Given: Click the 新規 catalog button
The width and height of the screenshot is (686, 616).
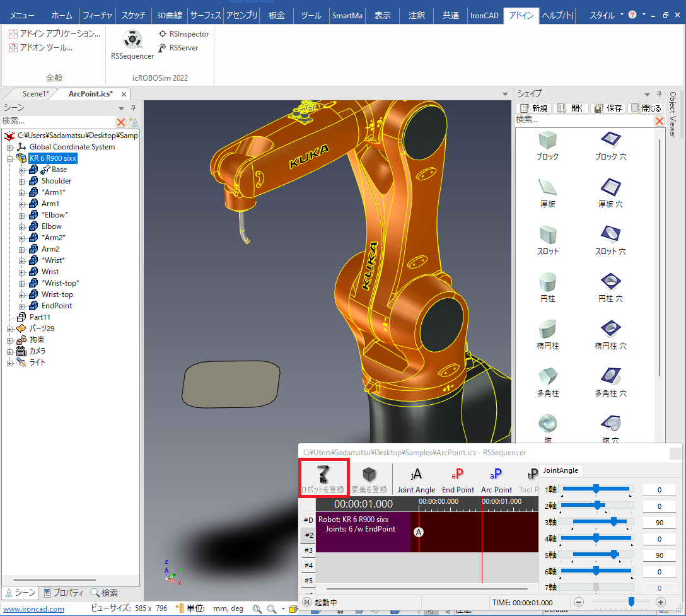Looking at the screenshot, I should pos(533,108).
